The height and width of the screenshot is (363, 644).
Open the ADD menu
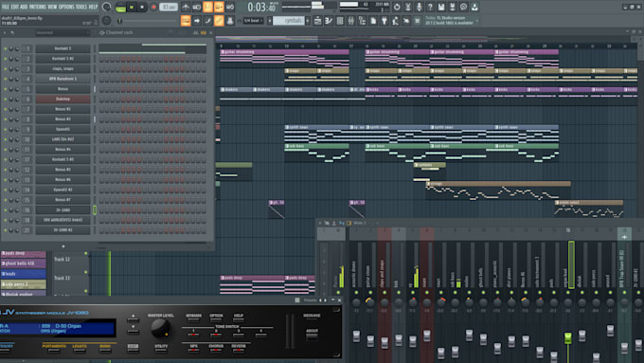click(24, 7)
